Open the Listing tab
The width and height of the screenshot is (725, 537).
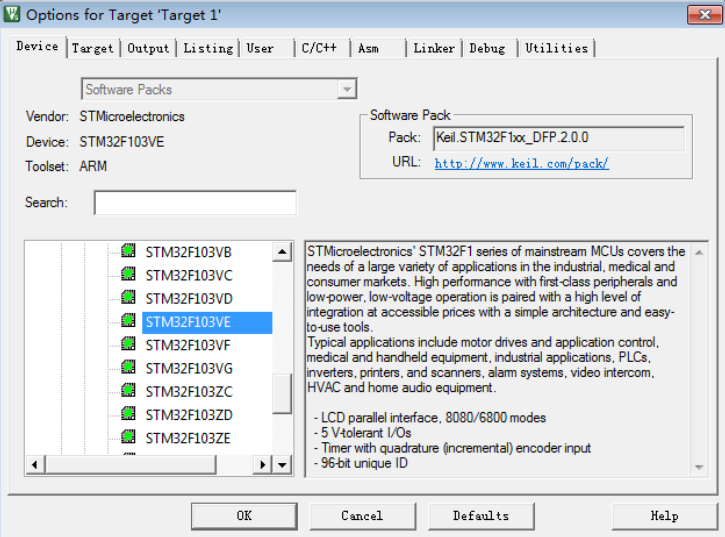coord(208,48)
